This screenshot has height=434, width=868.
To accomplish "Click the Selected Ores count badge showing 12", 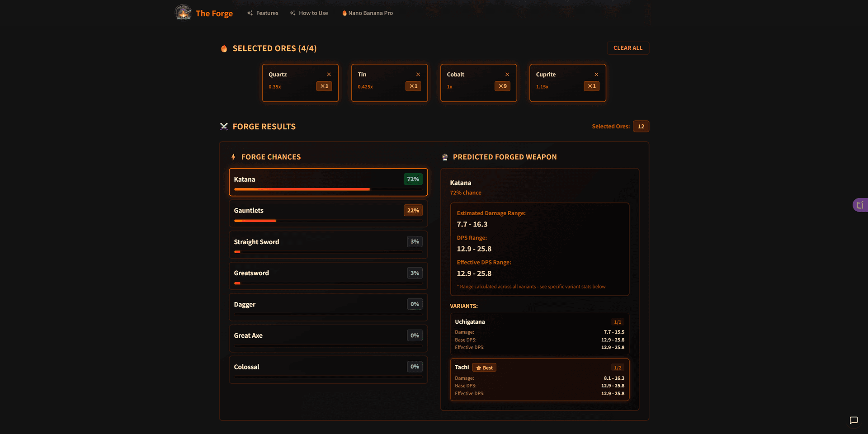I will pos(641,127).
